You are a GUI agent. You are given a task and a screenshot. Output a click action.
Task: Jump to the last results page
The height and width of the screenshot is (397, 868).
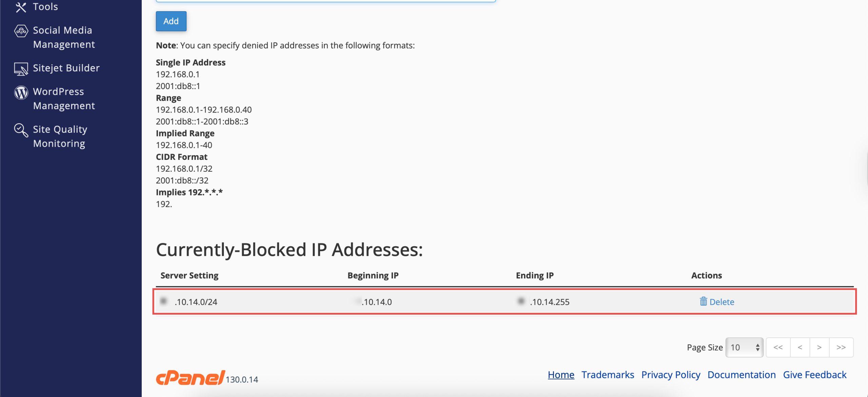841,348
